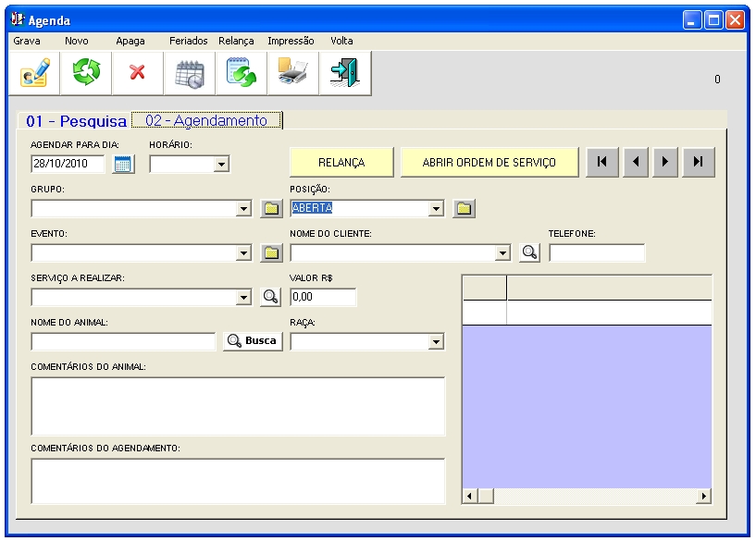Image resolution: width=756 pixels, height=541 pixels.
Task: Open the date picker calendar icon
Action: tap(123, 165)
